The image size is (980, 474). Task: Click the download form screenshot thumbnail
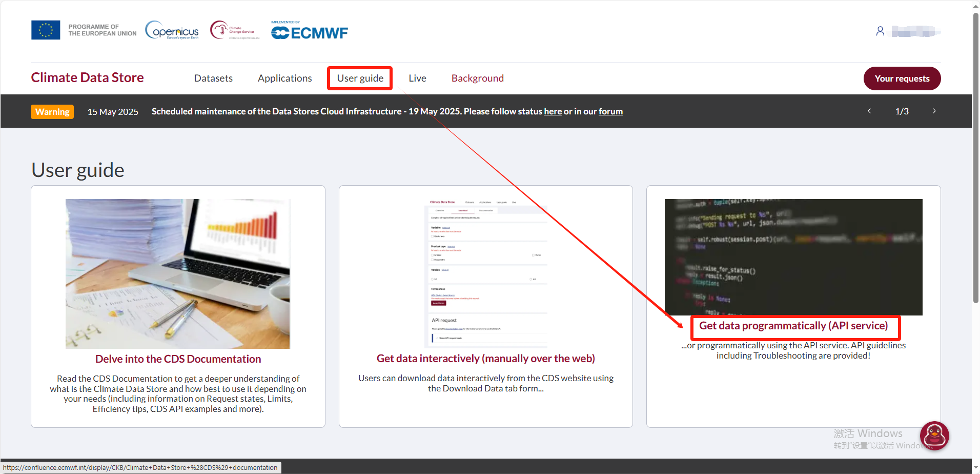tap(486, 273)
